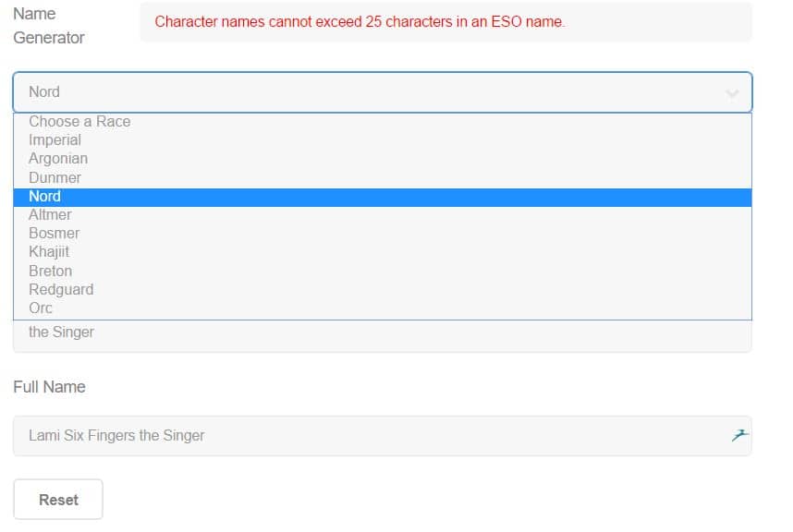Select the Choose a Race placeholder option
The image size is (793, 532).
(383, 122)
